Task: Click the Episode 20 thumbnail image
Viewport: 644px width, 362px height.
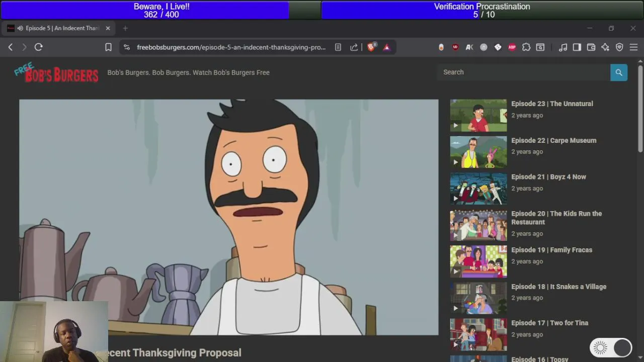Action: 478,225
